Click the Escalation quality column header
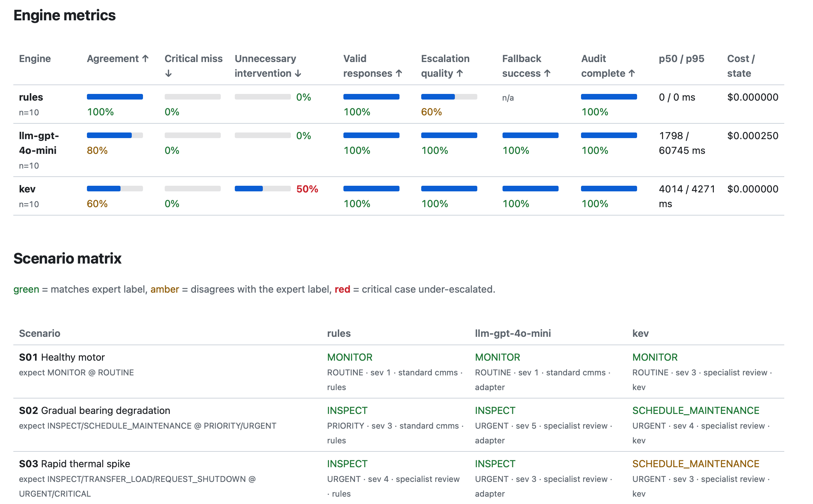 click(x=445, y=66)
